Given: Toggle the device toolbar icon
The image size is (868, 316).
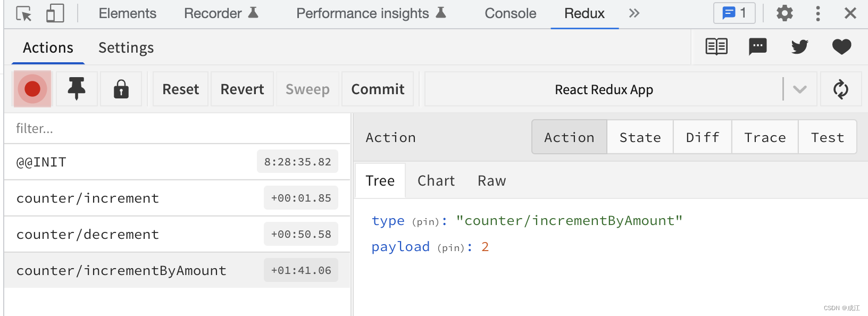Looking at the screenshot, I should (55, 13).
